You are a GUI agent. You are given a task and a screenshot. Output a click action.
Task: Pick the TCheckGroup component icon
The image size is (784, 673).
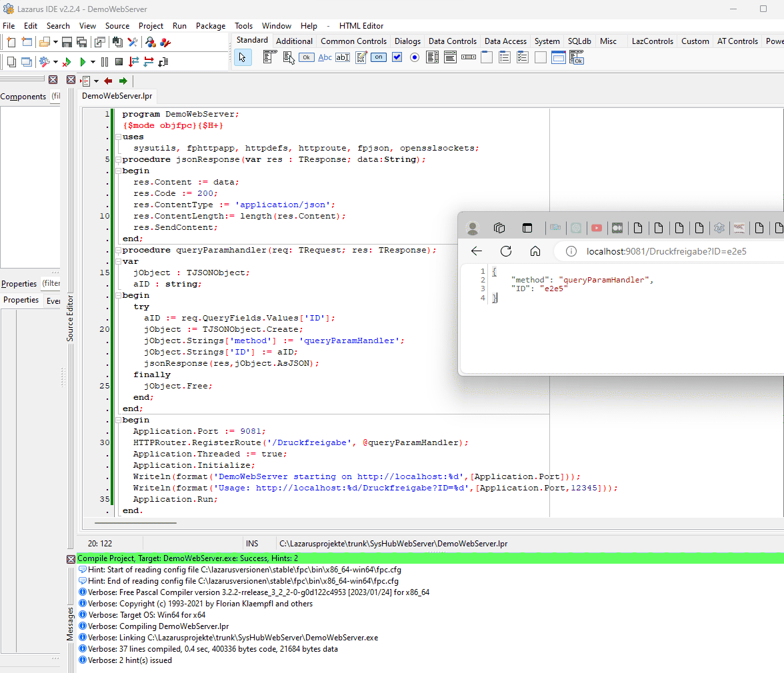point(523,57)
